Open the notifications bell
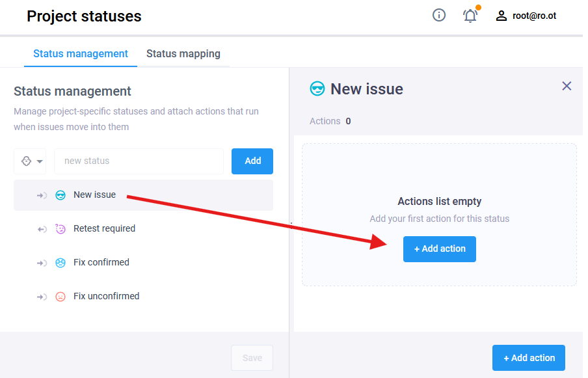The height and width of the screenshot is (378, 588). [x=470, y=16]
